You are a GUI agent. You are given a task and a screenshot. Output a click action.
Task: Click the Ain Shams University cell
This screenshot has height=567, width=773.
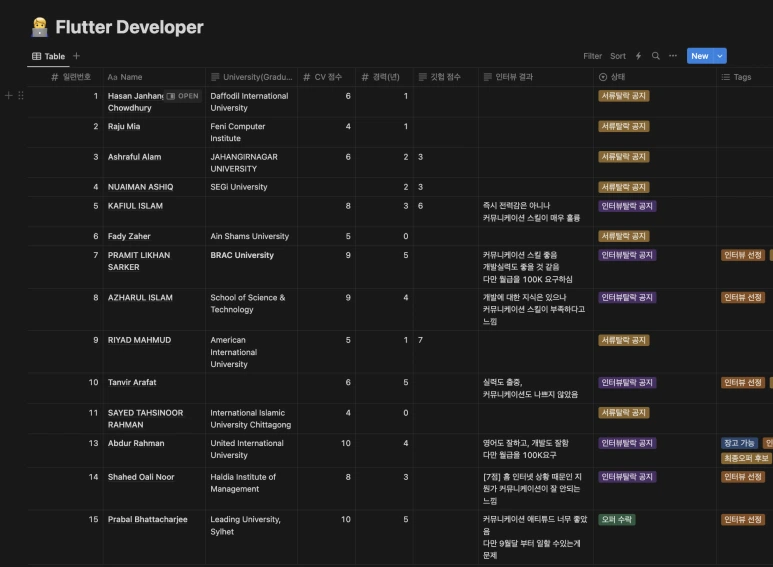pos(249,236)
